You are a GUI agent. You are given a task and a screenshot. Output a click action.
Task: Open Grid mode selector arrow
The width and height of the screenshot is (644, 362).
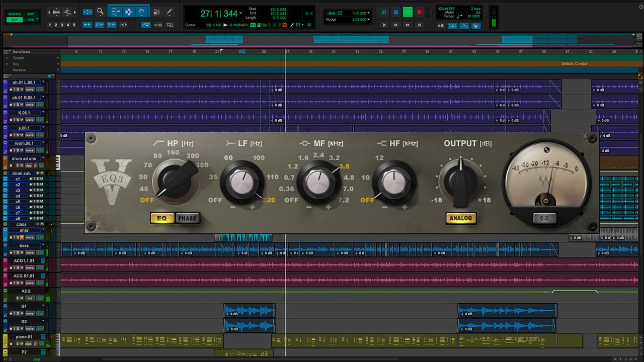pyautogui.click(x=37, y=19)
